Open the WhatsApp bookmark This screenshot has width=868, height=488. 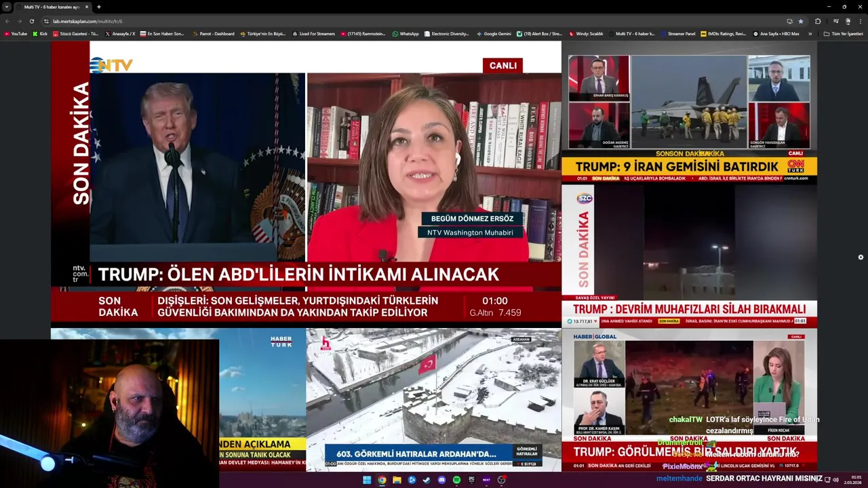406,33
